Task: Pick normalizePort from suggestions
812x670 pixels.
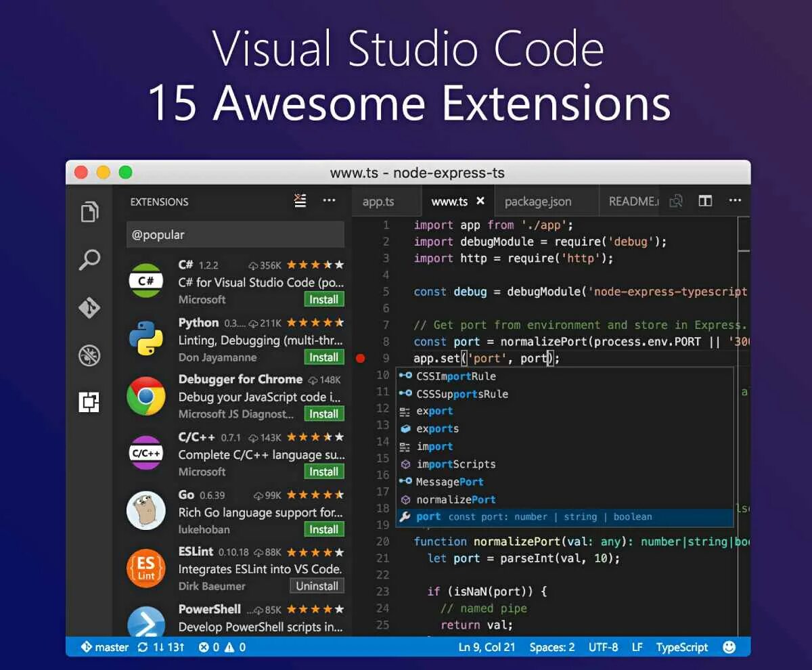Action: point(565,499)
